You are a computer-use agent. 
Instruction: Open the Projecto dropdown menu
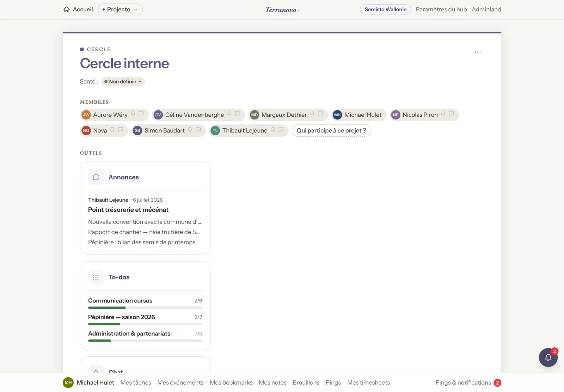[120, 10]
